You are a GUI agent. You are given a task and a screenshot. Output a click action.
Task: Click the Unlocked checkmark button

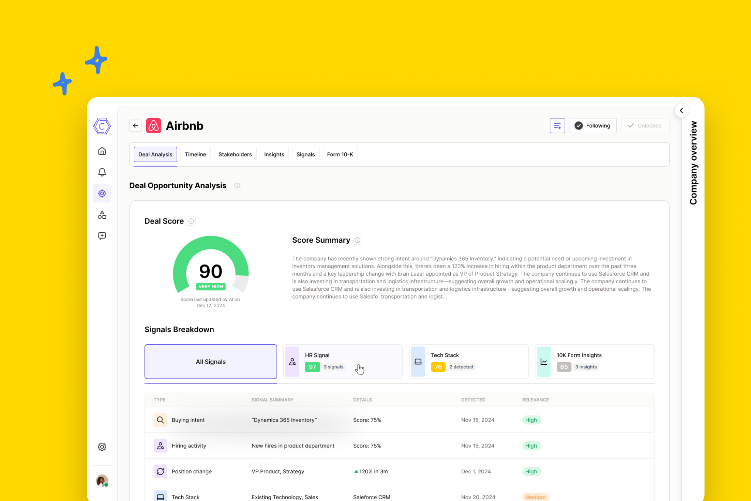(x=643, y=126)
